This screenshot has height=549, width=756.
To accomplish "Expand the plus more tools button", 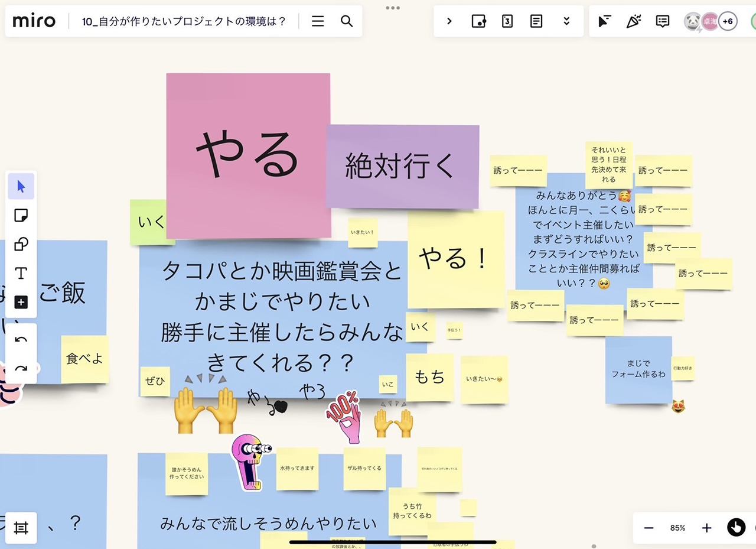I will tap(21, 303).
